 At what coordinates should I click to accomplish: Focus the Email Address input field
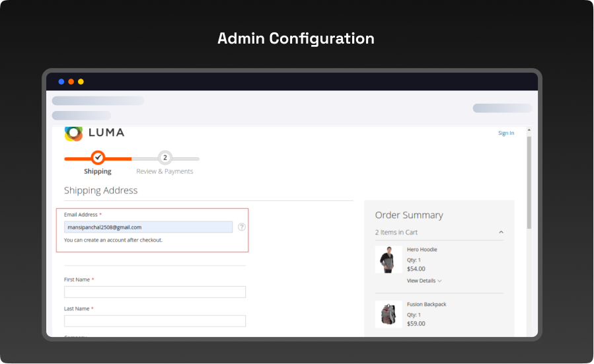[149, 227]
